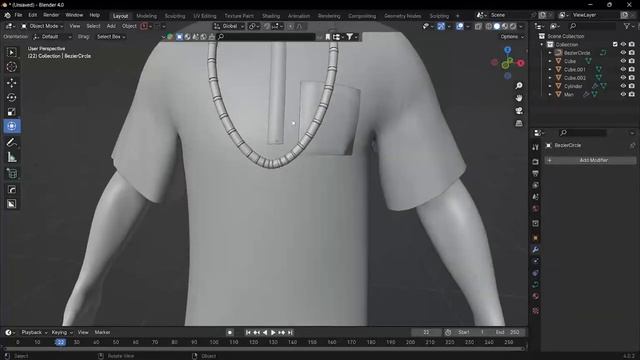Toggle eye icon for Cube.002

[623, 78]
